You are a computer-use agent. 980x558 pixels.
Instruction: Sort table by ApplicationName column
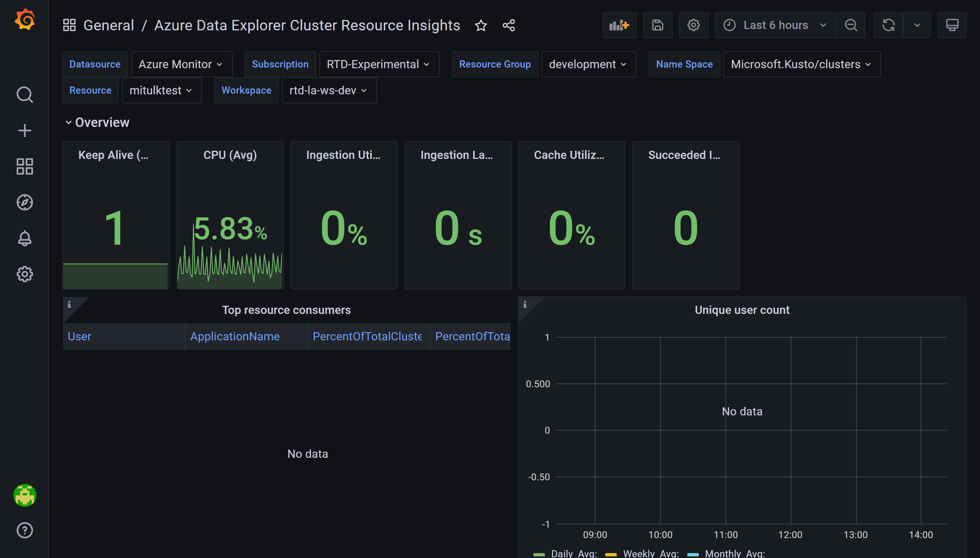[x=235, y=336]
